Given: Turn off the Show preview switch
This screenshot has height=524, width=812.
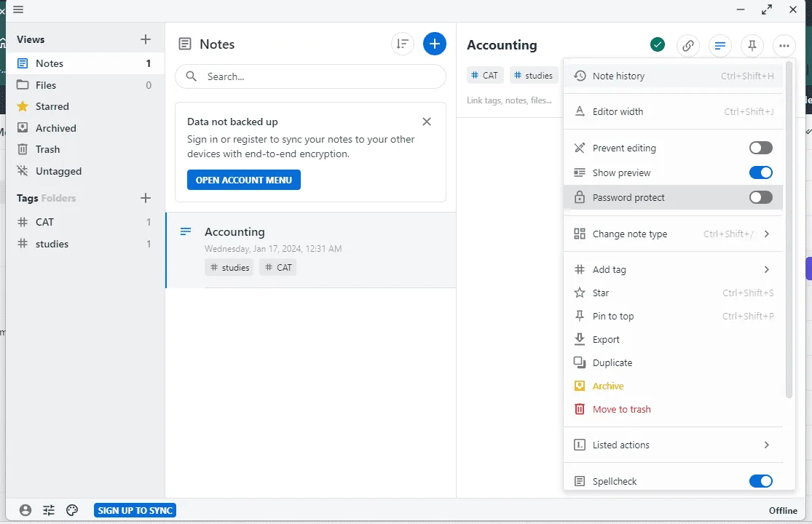Looking at the screenshot, I should pyautogui.click(x=760, y=172).
